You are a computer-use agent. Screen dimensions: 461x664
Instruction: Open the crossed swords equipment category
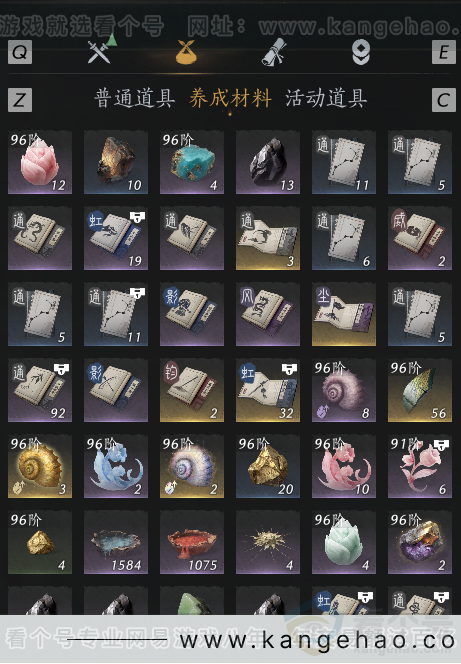(100, 52)
